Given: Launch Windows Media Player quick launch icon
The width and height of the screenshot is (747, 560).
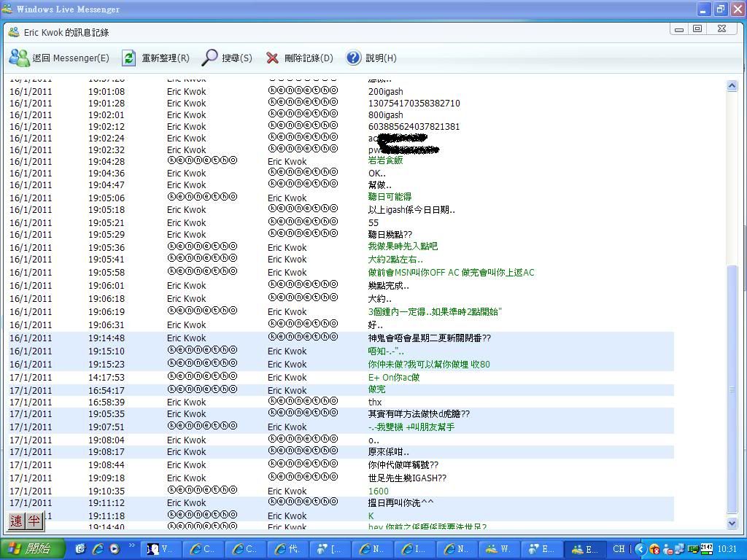Looking at the screenshot, I should click(115, 549).
